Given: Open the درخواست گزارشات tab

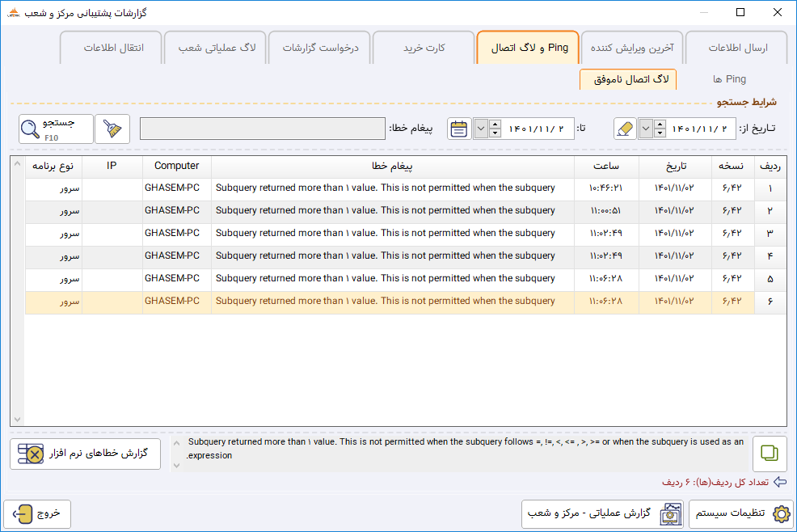Looking at the screenshot, I should pos(320,48).
